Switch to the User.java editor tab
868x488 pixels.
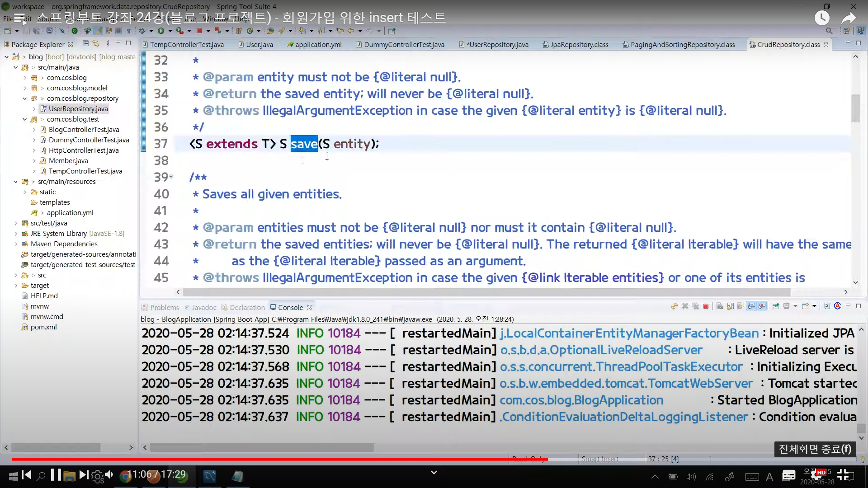(x=259, y=44)
